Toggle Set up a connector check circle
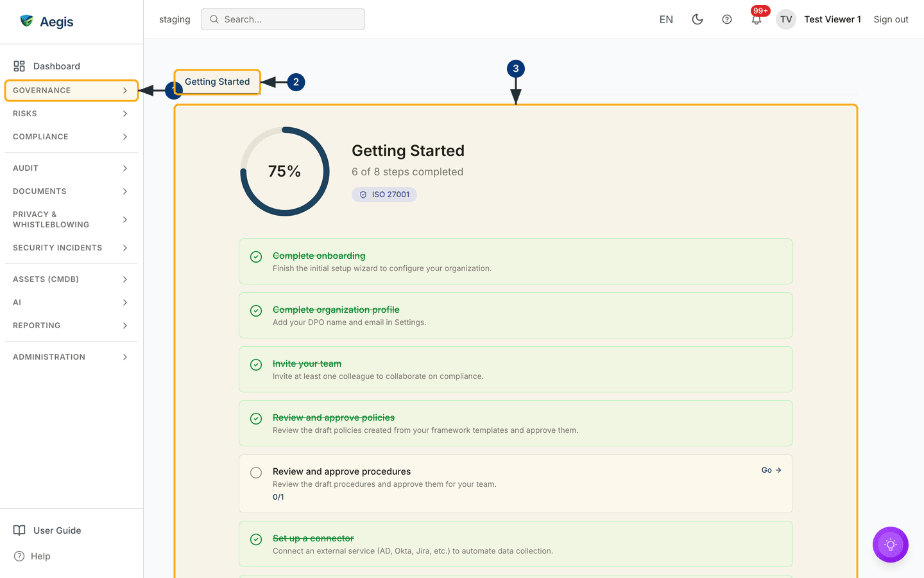 [x=256, y=539]
